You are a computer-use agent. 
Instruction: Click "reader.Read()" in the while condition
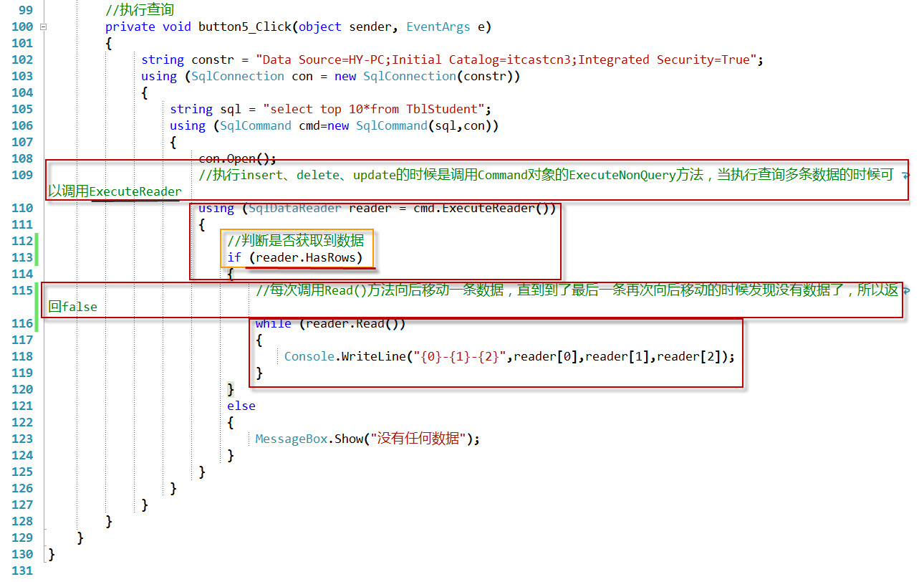tap(352, 323)
